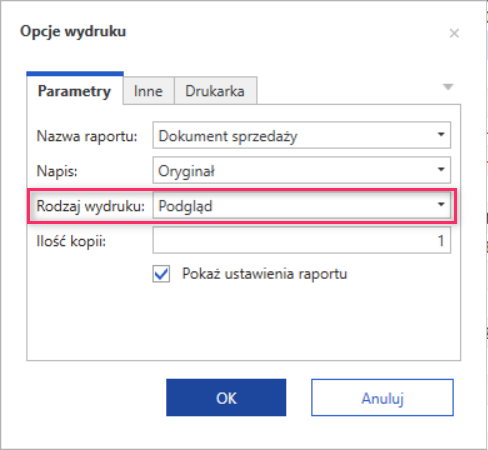The width and height of the screenshot is (488, 450).
Task: Click the Opcje wydruku title text
Action: tap(73, 32)
